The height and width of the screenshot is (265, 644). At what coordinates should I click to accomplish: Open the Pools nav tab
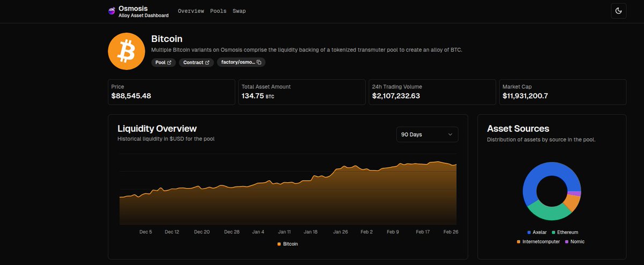tap(218, 11)
